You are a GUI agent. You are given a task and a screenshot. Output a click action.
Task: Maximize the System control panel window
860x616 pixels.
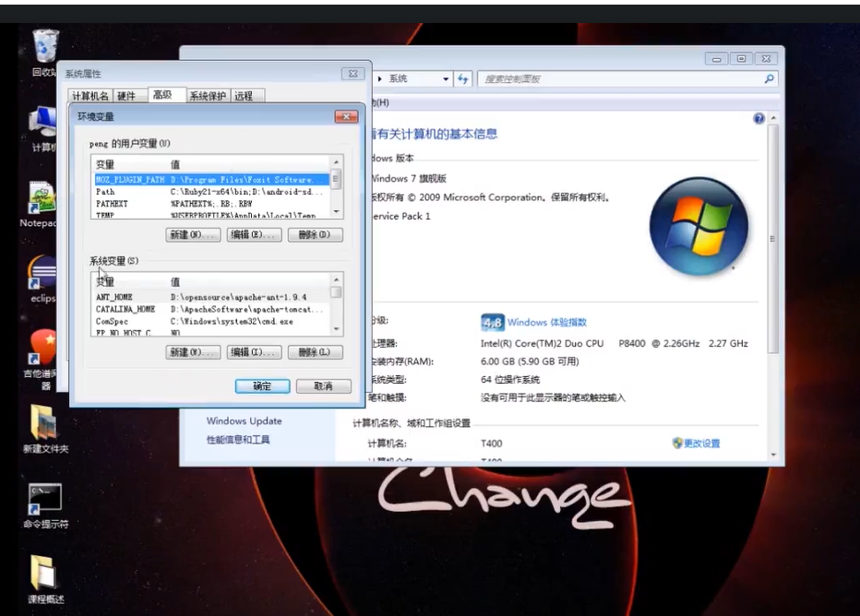tap(741, 59)
